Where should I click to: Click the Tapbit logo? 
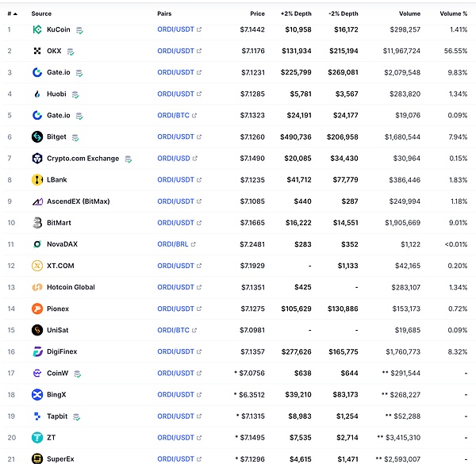[x=37, y=416]
